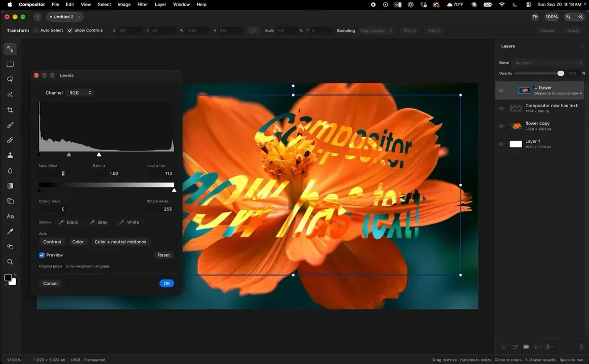Select the rectangular marquee tool
Image resolution: width=589 pixels, height=364 pixels.
[x=10, y=64]
